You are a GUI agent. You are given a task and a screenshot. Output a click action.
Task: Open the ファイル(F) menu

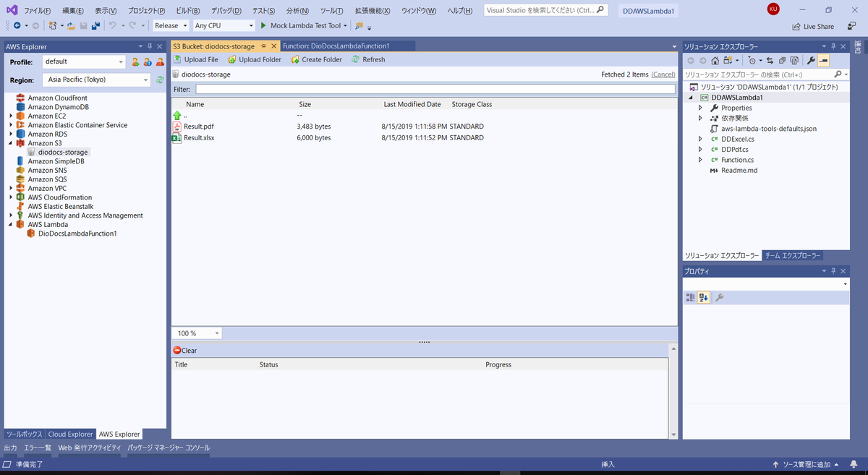point(38,11)
